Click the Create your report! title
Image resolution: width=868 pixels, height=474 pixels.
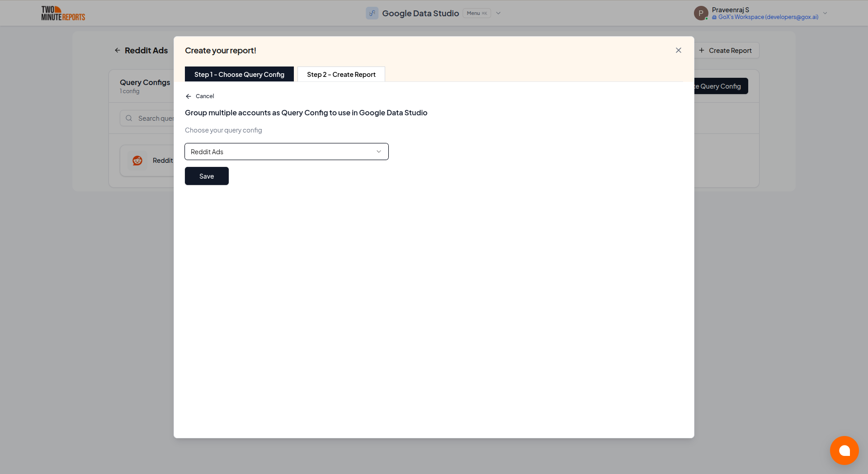point(221,51)
